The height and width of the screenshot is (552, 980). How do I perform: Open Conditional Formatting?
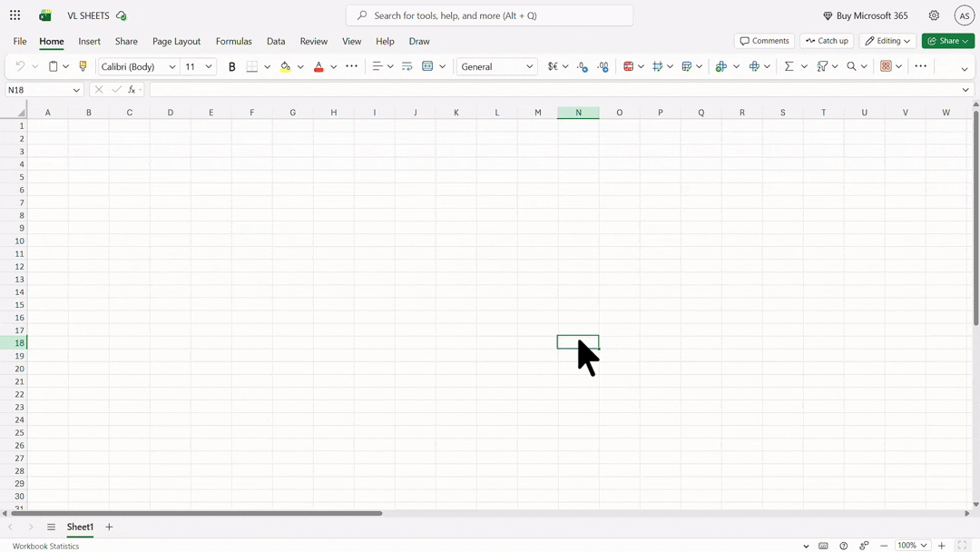(629, 66)
